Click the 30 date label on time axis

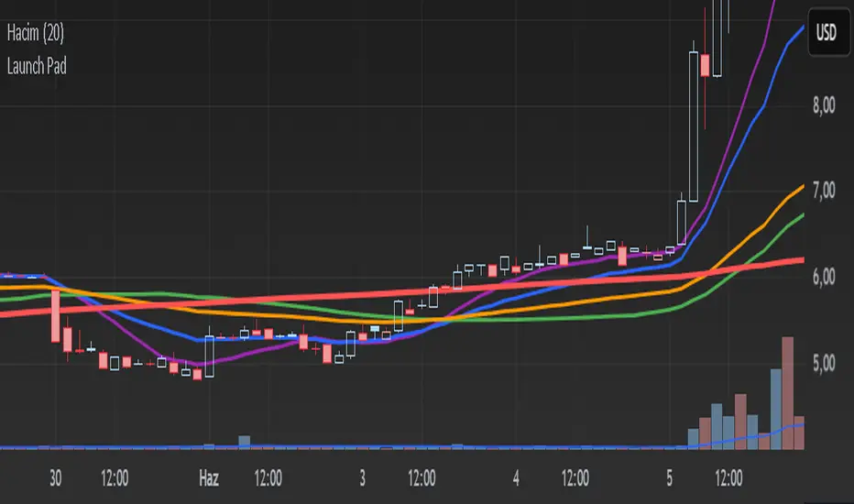(56, 478)
